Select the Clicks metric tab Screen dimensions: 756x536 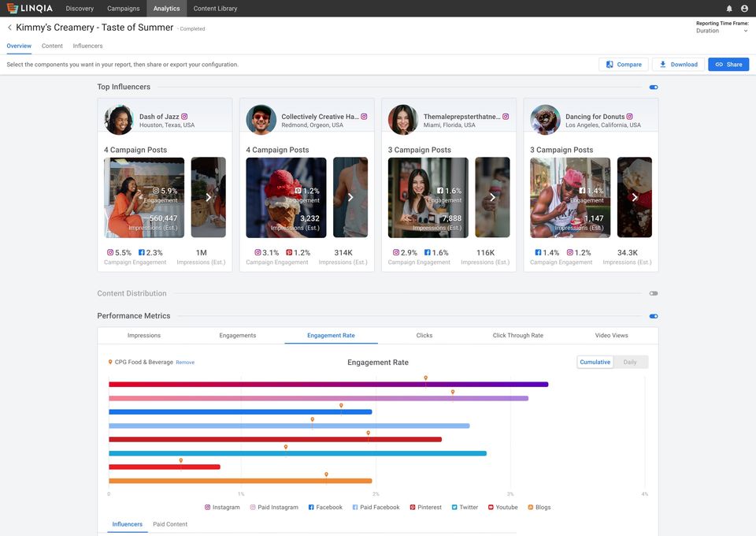pyautogui.click(x=424, y=335)
